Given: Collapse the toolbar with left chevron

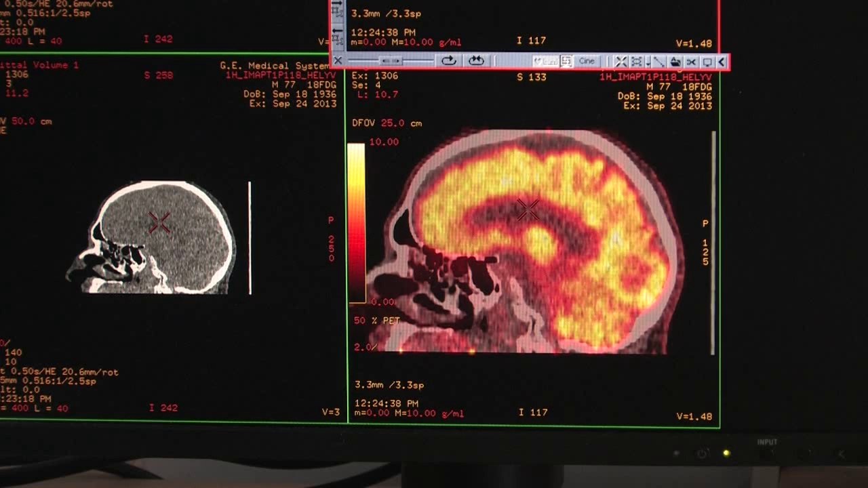Looking at the screenshot, I should (x=722, y=62).
